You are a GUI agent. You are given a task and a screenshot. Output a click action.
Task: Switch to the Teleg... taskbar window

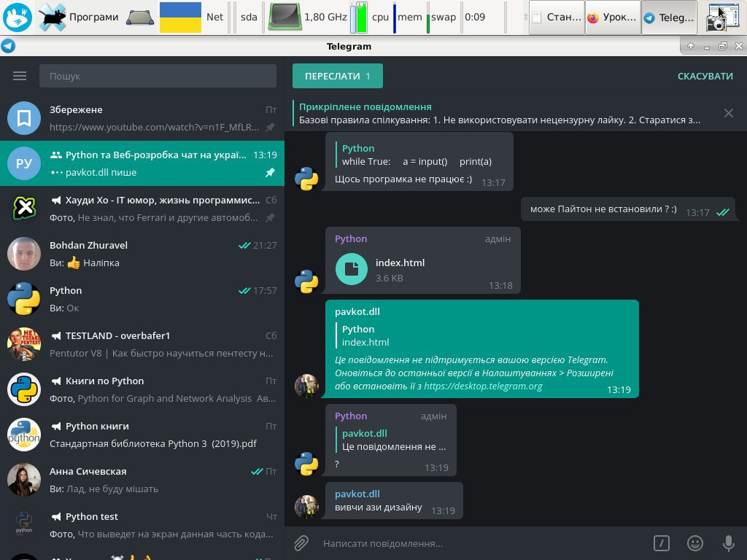coord(669,17)
